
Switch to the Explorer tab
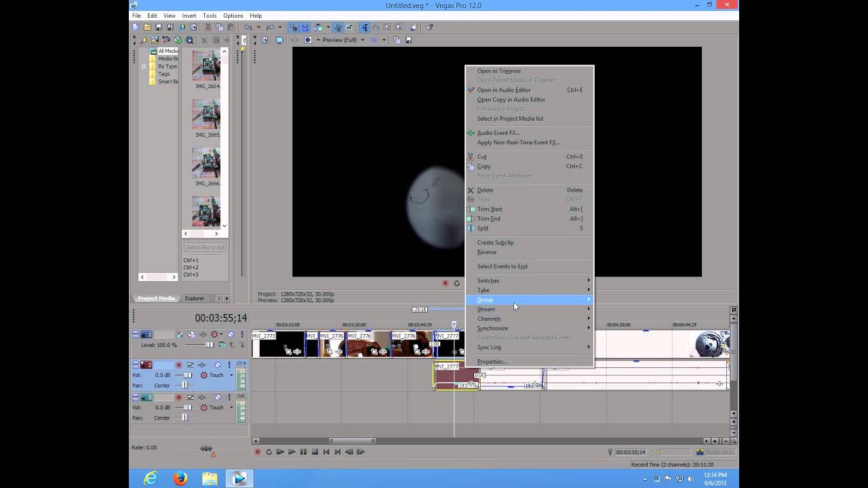[x=195, y=298]
